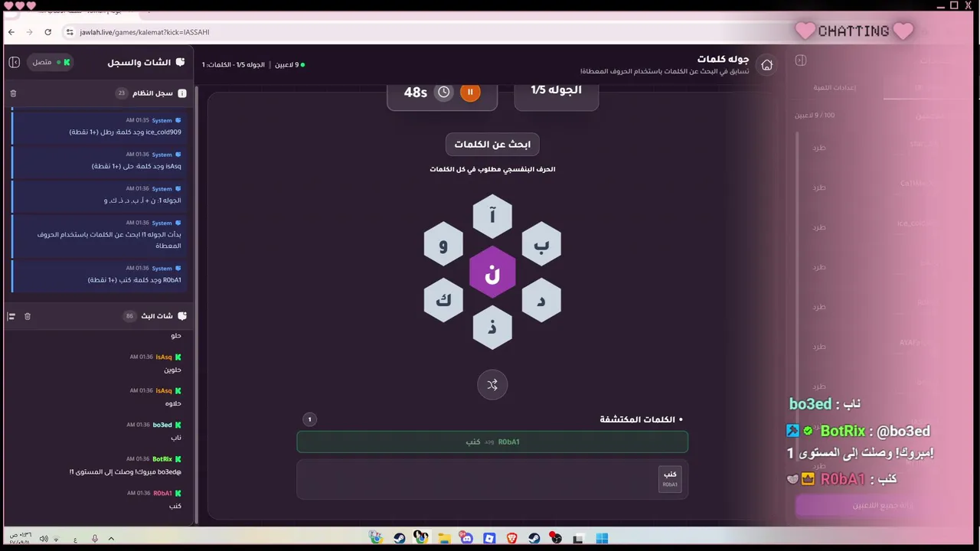
Task: Go forward in the browser
Action: [x=30, y=32]
